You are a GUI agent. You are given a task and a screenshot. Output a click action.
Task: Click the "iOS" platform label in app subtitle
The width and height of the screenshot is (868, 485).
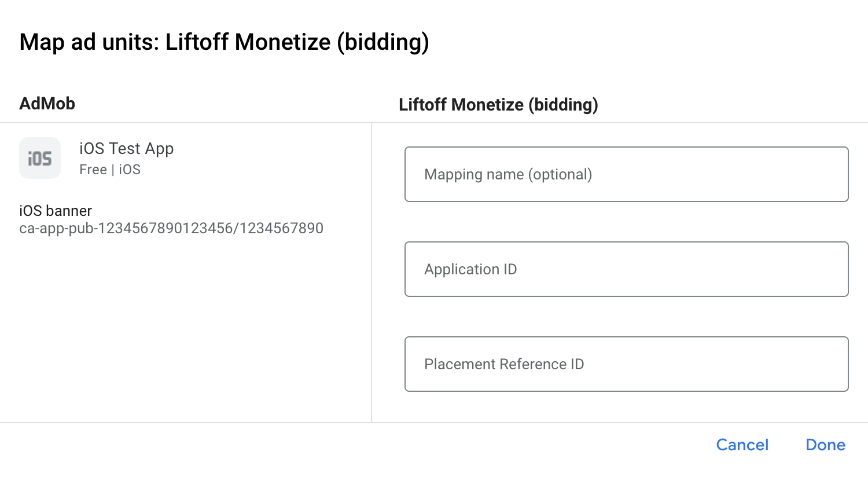[x=130, y=170]
